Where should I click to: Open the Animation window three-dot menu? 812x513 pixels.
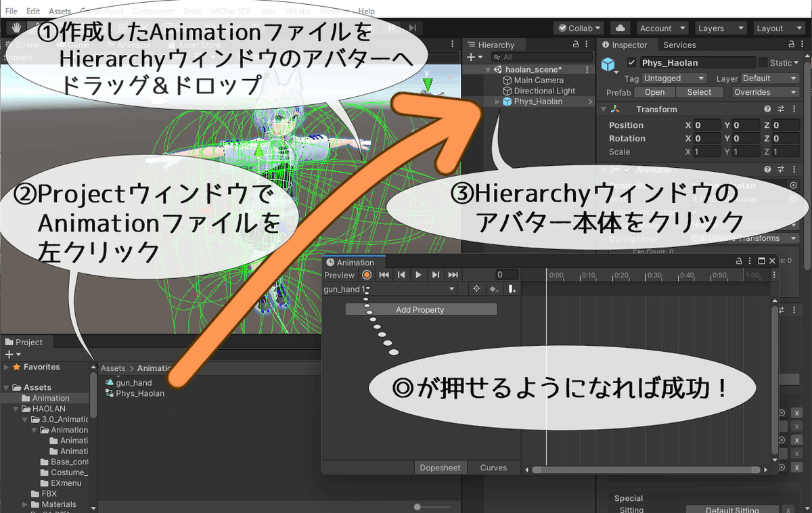(x=750, y=261)
